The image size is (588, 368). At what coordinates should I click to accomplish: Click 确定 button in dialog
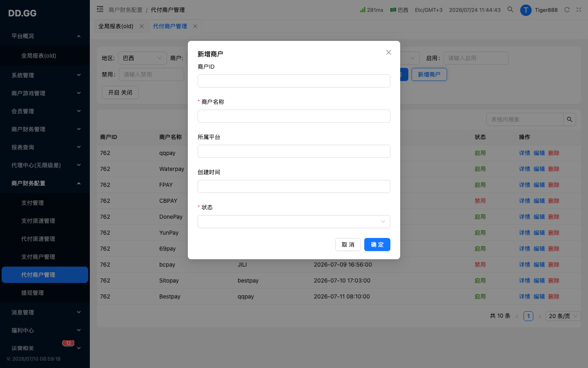tap(377, 245)
